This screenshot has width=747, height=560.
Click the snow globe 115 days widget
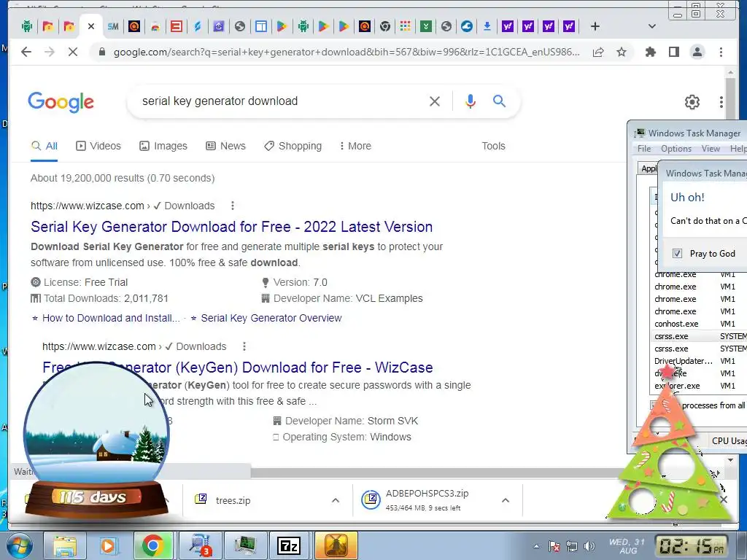[97, 440]
